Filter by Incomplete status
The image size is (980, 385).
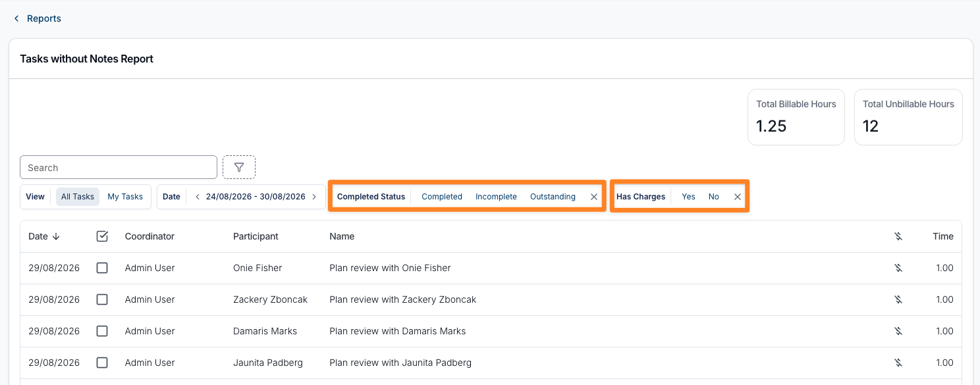point(496,197)
